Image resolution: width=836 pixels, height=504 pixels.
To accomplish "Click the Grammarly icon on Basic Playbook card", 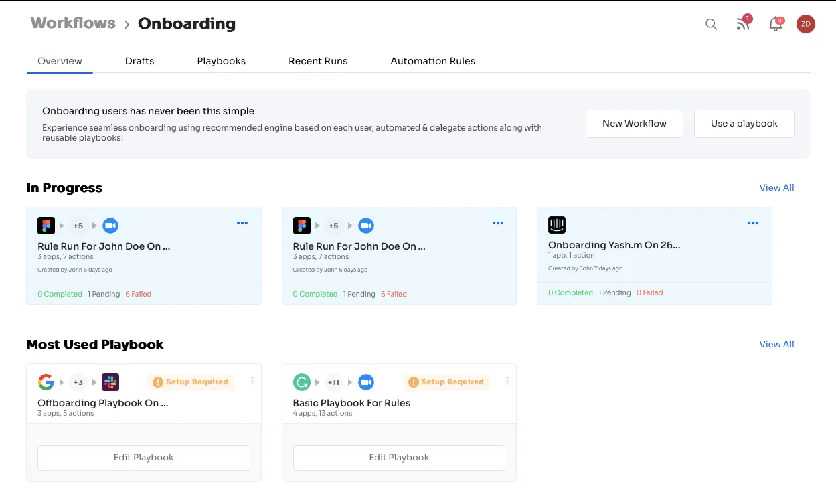I will (x=301, y=382).
